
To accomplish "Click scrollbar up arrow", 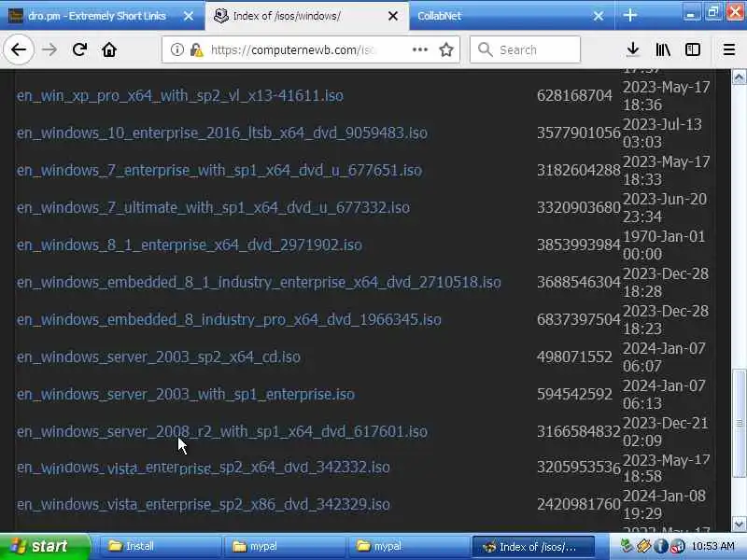I will (x=739, y=77).
